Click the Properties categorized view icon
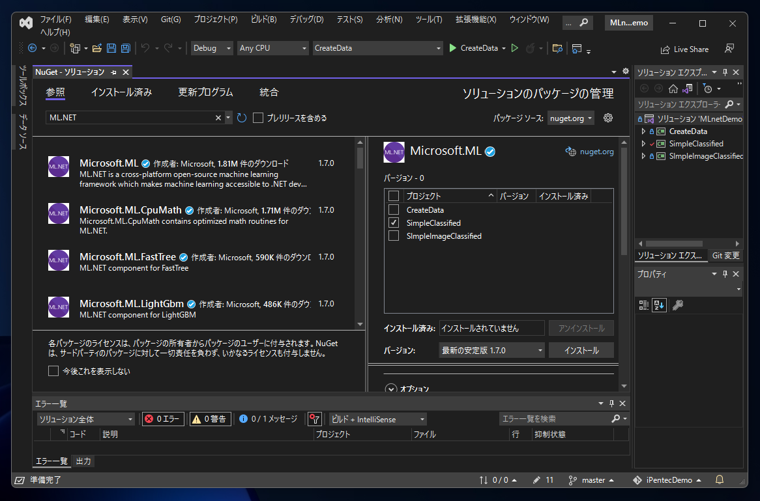Image resolution: width=760 pixels, height=501 pixels. click(x=644, y=305)
